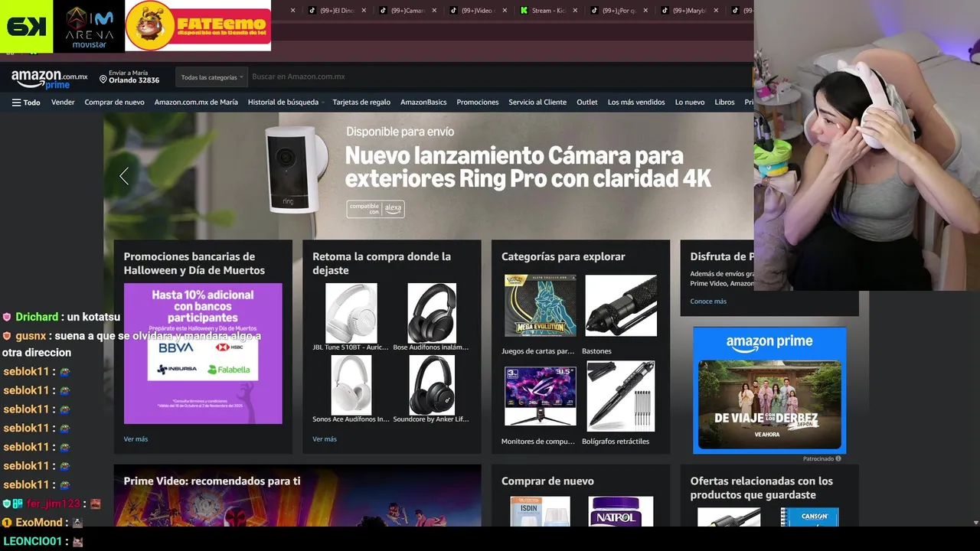
Task: Open Promociones nav item
Action: tap(478, 103)
